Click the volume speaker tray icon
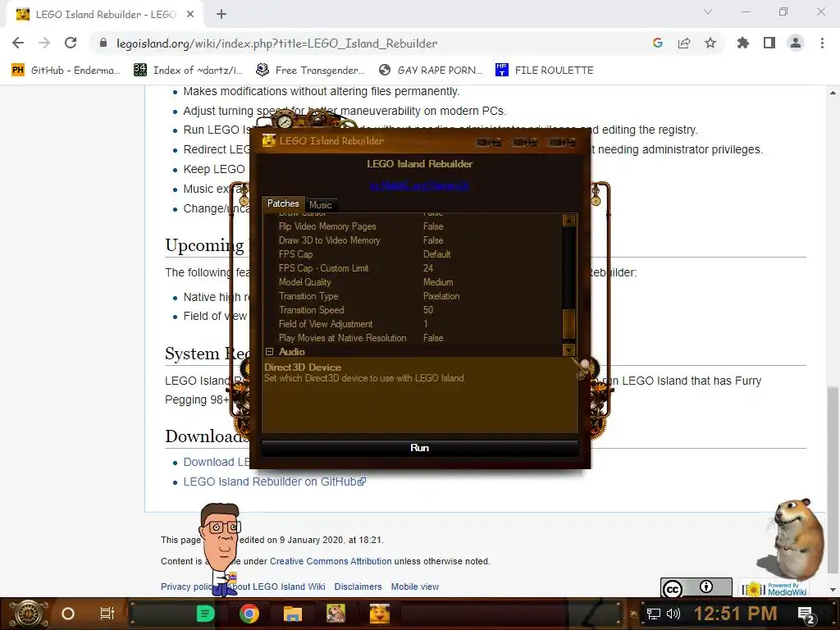The image size is (840, 630). click(x=673, y=614)
